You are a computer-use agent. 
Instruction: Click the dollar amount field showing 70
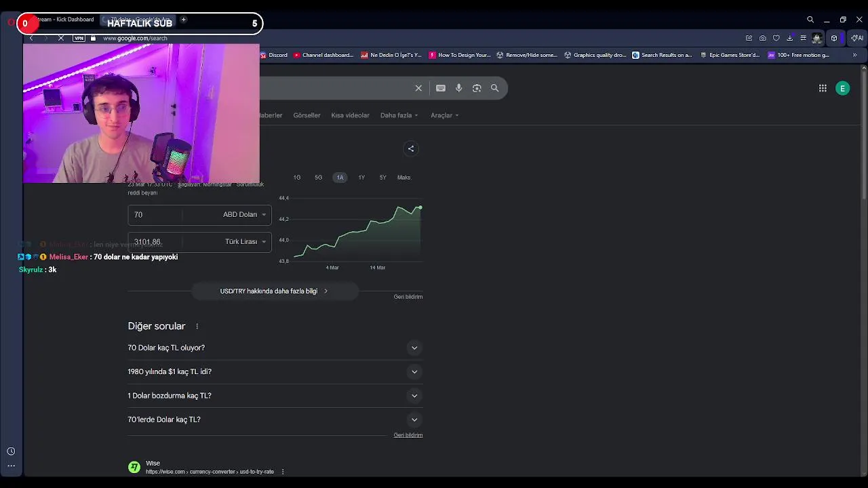tap(155, 214)
